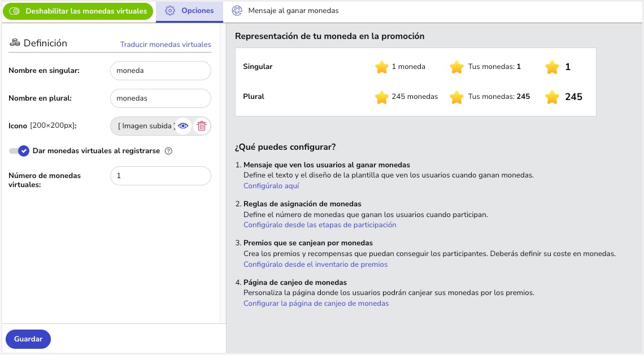Disable virtual coins with green toggle button

[79, 11]
